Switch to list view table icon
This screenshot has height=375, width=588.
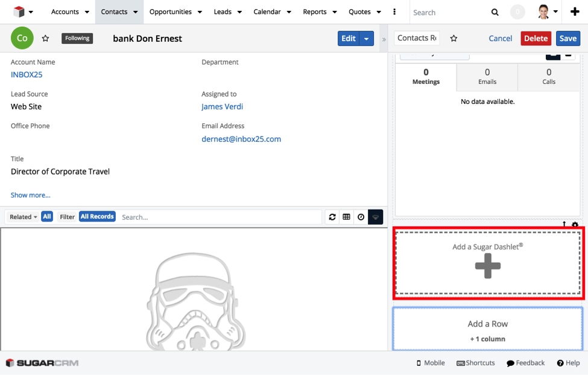(x=347, y=217)
